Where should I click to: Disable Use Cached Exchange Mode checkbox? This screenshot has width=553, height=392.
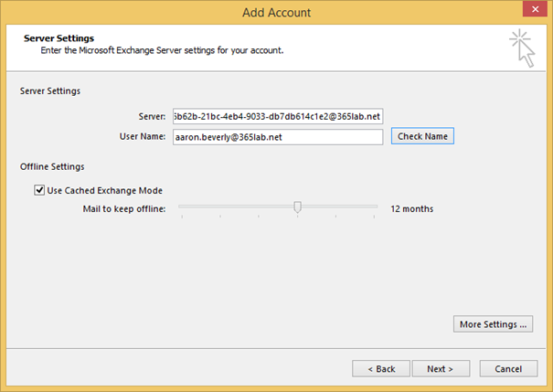pos(39,190)
